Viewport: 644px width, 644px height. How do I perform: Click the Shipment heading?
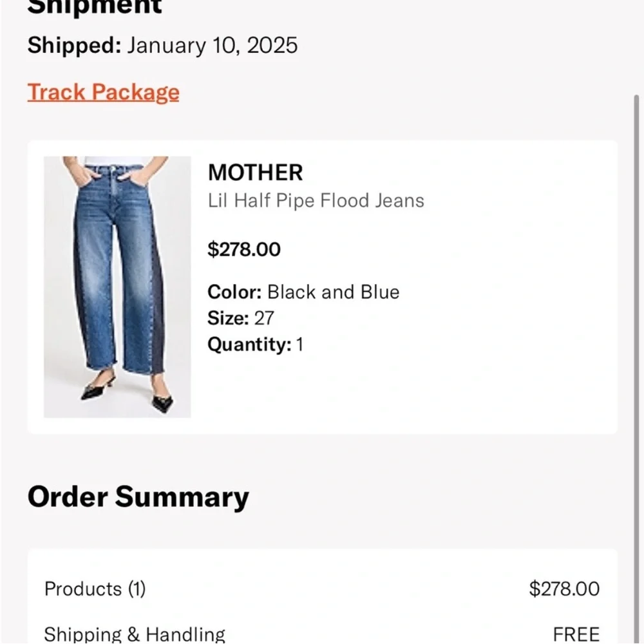point(94,6)
